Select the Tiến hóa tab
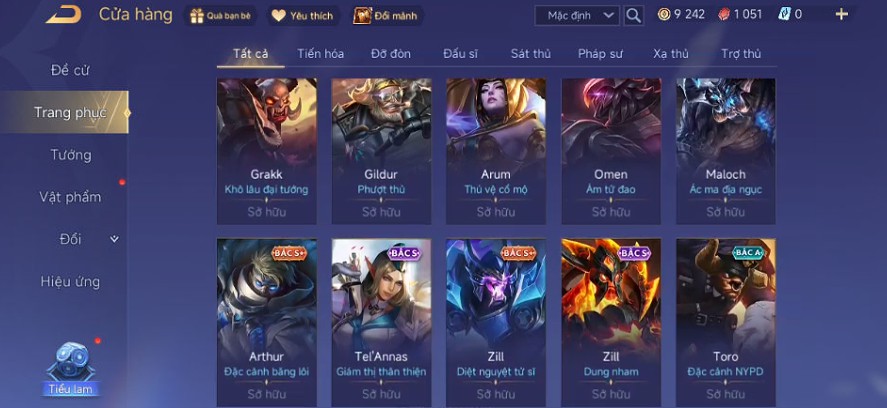887x408 pixels. coord(321,54)
